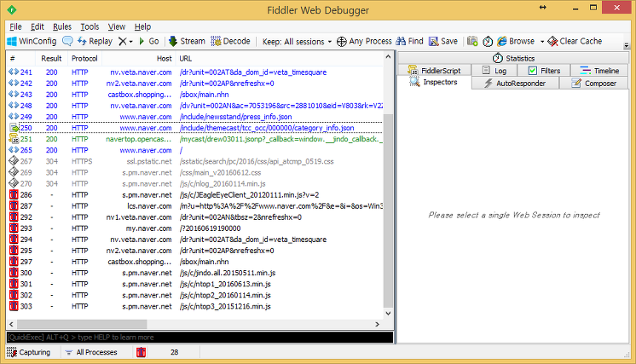Click the Go resume button
The height and width of the screenshot is (364, 636).
point(149,42)
